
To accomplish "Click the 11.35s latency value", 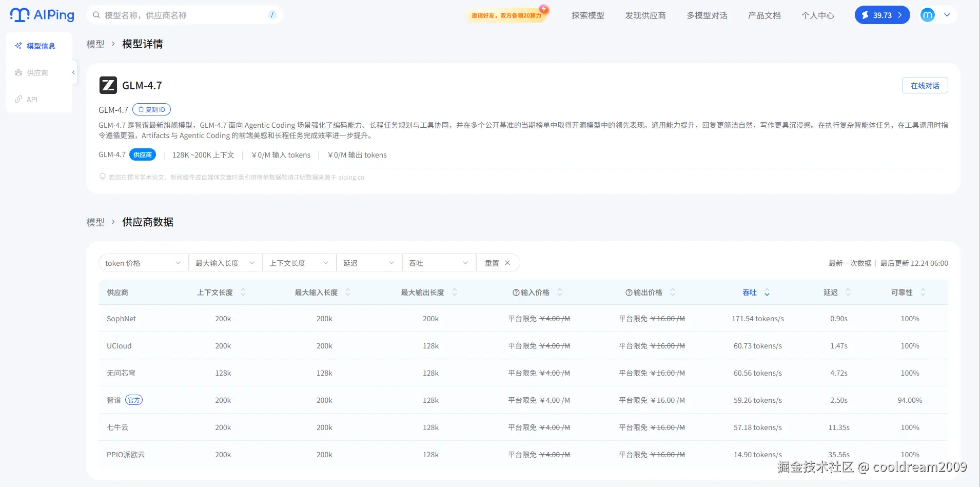I will click(839, 427).
